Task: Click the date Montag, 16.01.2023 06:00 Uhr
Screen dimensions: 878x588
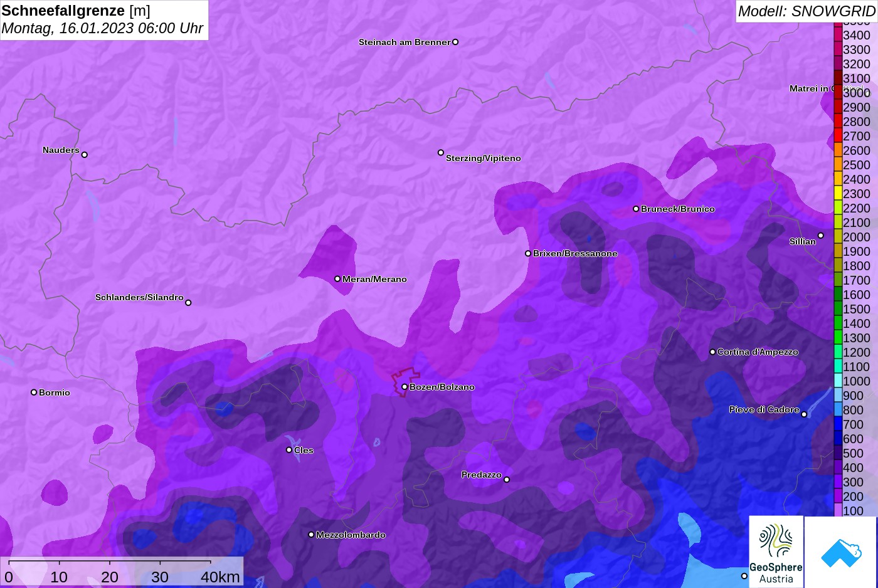Action: 102,28
